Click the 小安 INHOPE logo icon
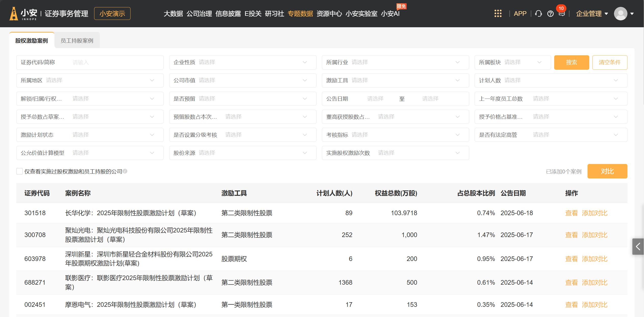Screen dimensions: 644x317 point(23,13)
